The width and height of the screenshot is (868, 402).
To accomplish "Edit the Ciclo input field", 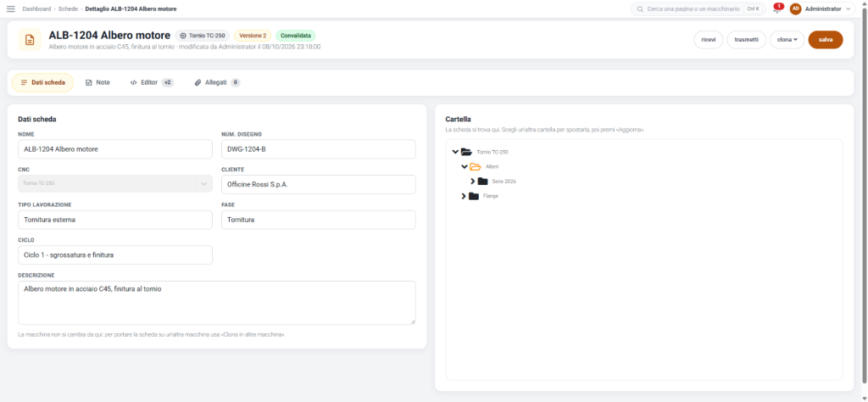I will [115, 254].
